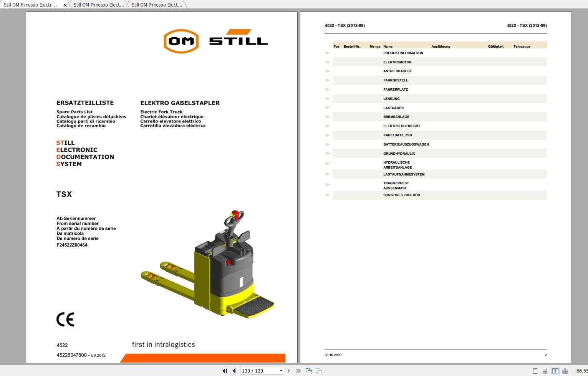This screenshot has height=376, width=588.
Task: Open the ANTRIEBSACHSE section link
Action: pyautogui.click(x=398, y=71)
